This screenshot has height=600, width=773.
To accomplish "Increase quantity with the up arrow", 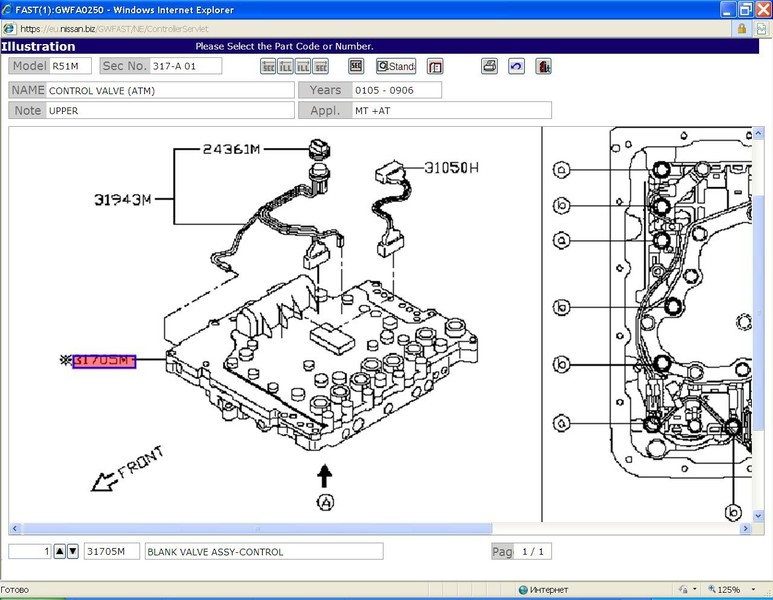I will (x=59, y=552).
